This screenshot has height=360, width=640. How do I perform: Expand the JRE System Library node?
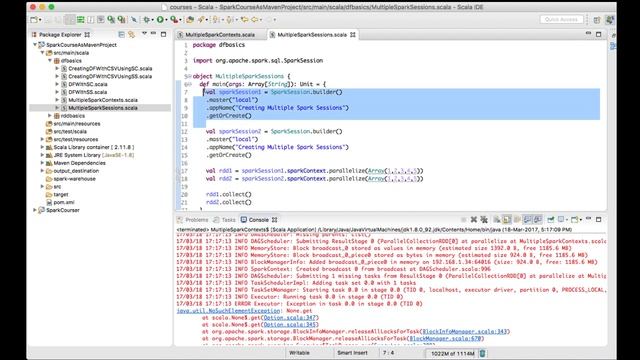click(x=42, y=155)
